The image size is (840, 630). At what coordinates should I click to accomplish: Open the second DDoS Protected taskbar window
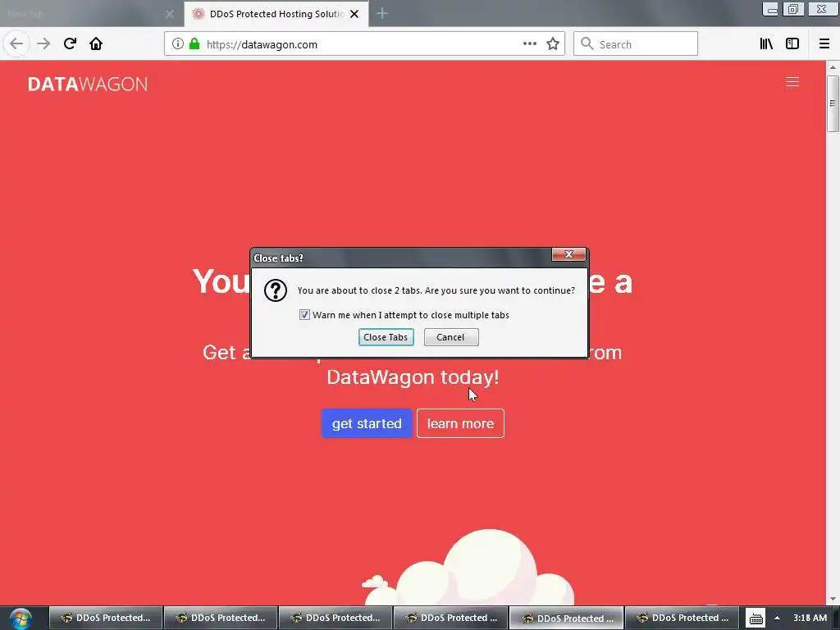pos(220,619)
